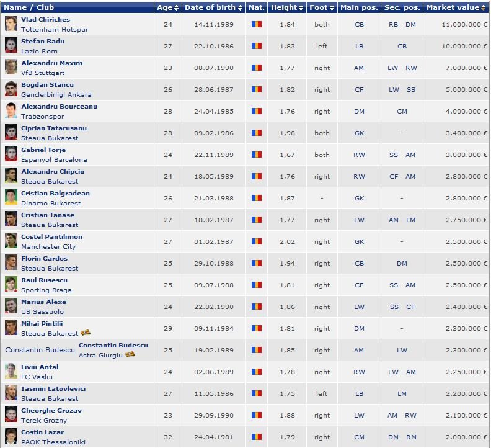Viewport: 491px width, 448px height.
Task: Click Romania flag in Stefan Radu row
Action: [x=257, y=46]
